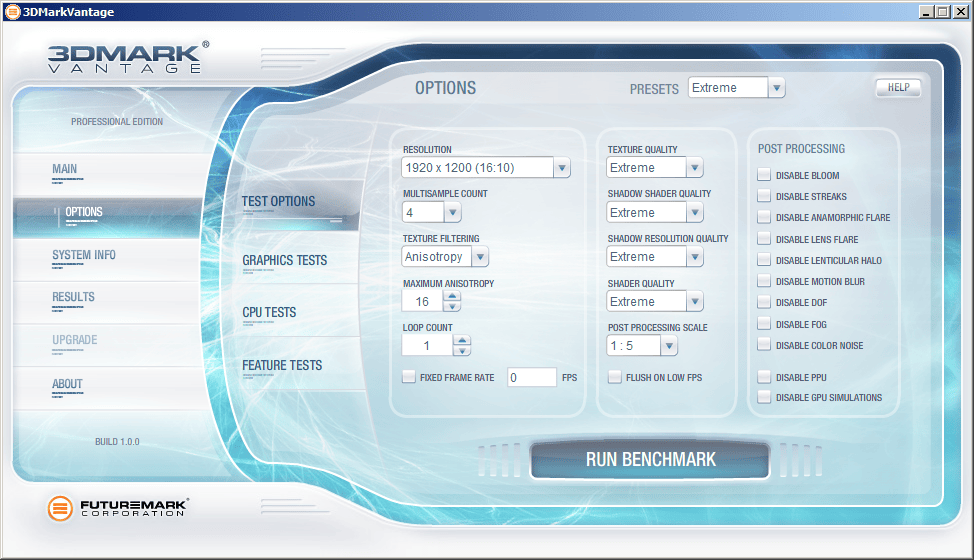Toggle Fixed Frame Rate checkbox
Viewport: 974px width, 560px height.
pos(409,377)
